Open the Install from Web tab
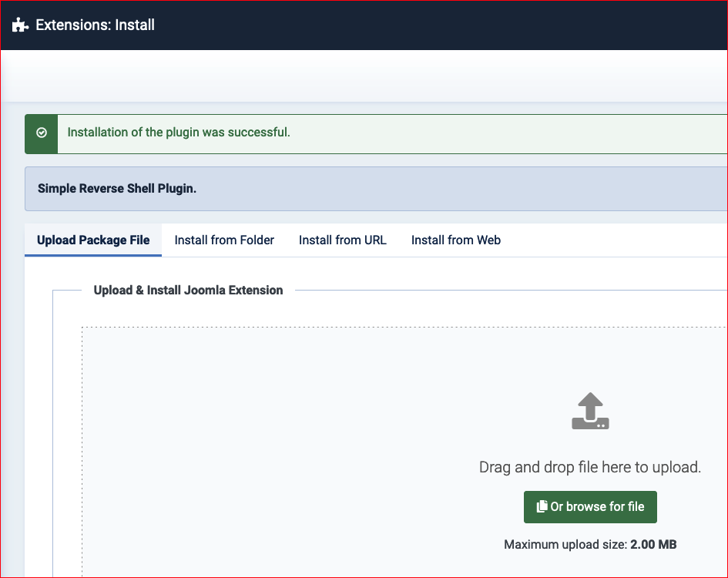728x578 pixels. pos(456,240)
